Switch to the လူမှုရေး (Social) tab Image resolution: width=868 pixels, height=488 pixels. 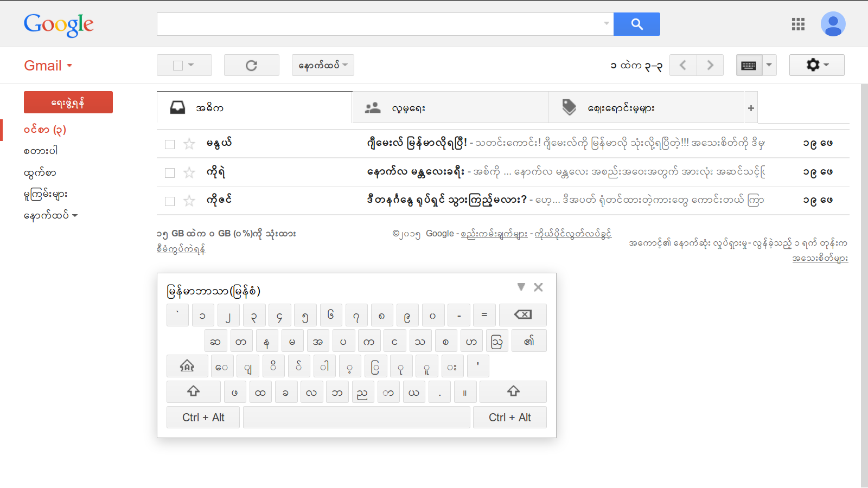tap(450, 108)
